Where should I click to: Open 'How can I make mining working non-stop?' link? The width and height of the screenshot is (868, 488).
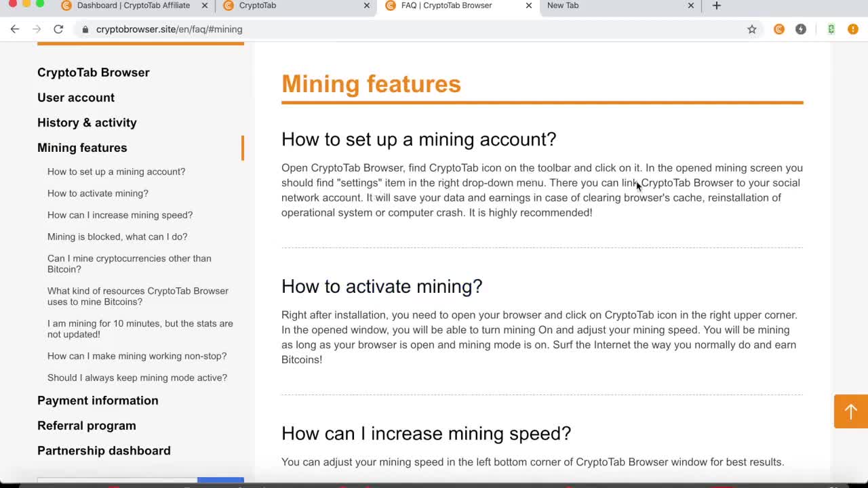pyautogui.click(x=137, y=356)
